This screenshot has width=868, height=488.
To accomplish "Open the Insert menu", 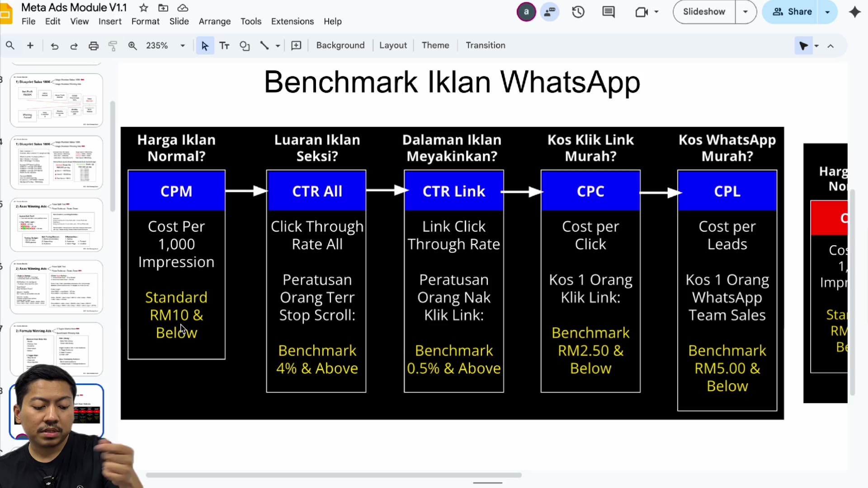I will pos(110,21).
